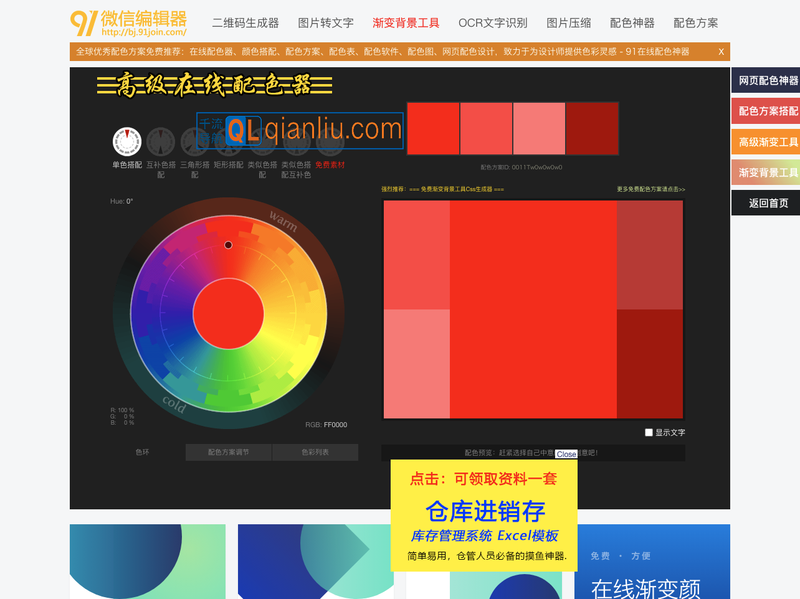
Task: Dismiss the orange banner with X
Action: tap(721, 51)
